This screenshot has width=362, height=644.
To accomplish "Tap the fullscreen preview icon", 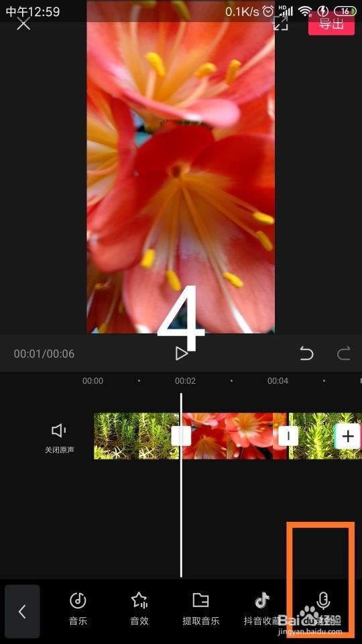I will tap(280, 23).
